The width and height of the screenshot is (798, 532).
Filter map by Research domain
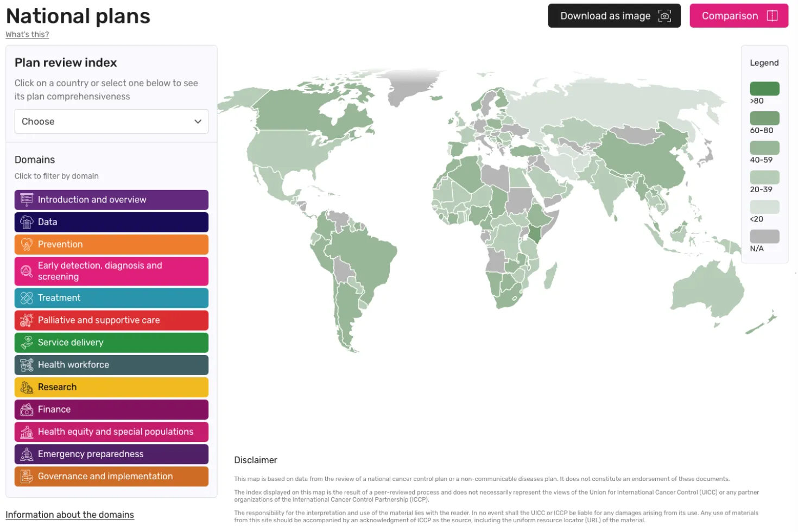(111, 387)
